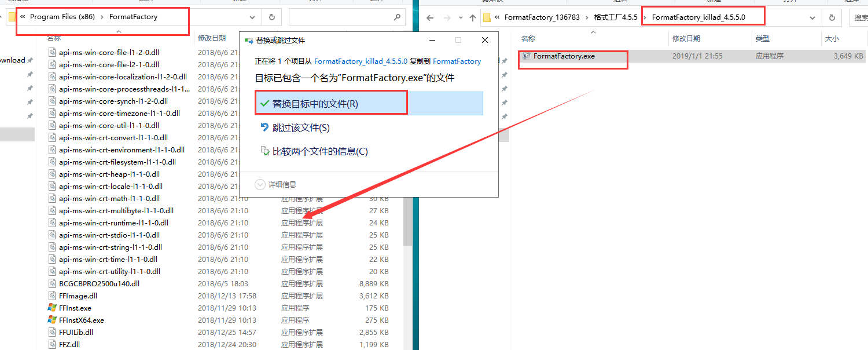The width and height of the screenshot is (868, 350).
Task: Select api-ms-win-crt-filesystem-l1-1-0.dll file
Action: (x=117, y=162)
